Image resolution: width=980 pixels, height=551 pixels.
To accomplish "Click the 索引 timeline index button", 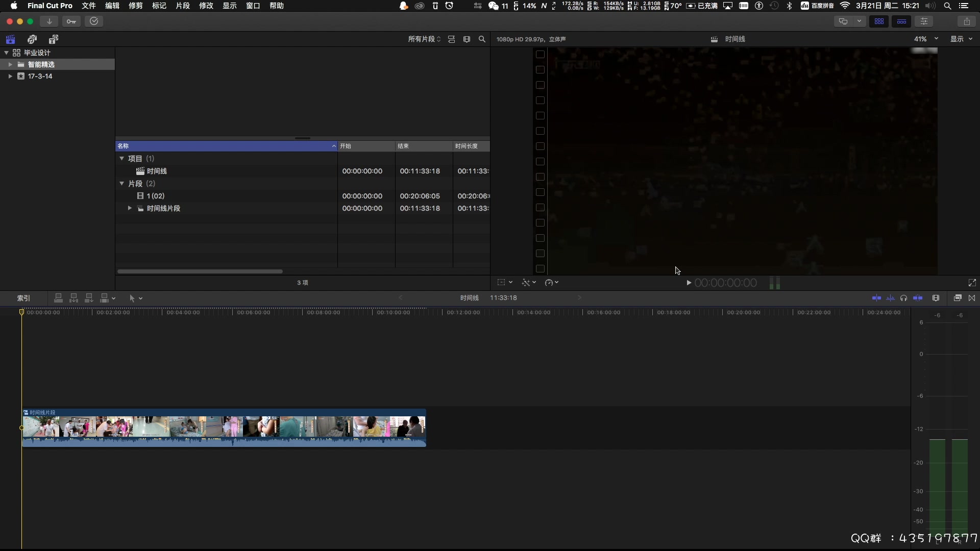I will pos(23,298).
